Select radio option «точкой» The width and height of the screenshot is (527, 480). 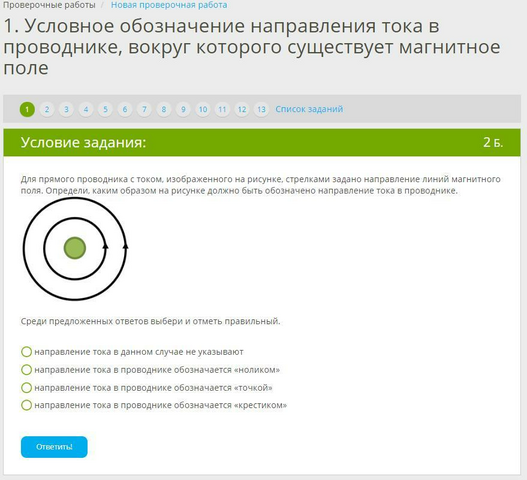pos(27,388)
